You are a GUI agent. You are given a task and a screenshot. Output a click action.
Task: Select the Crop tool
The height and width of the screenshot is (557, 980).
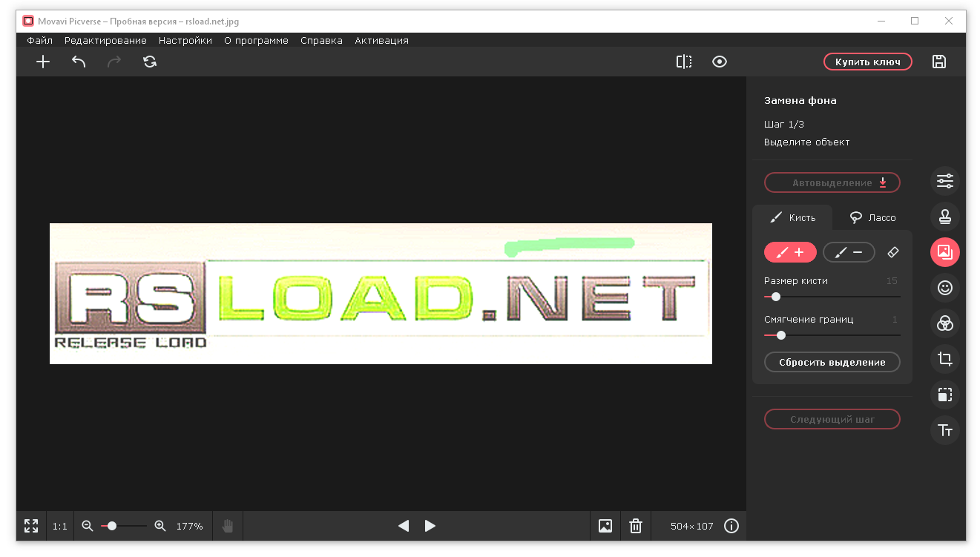[945, 359]
